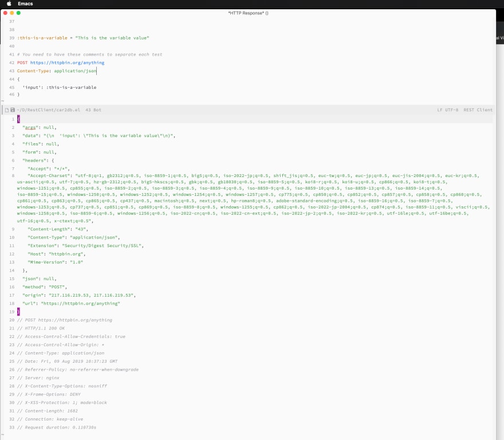Image resolution: width=504 pixels, height=440 pixels.
Task: Click the '// Content-Length: 1682' line
Action: pyautogui.click(x=47, y=411)
